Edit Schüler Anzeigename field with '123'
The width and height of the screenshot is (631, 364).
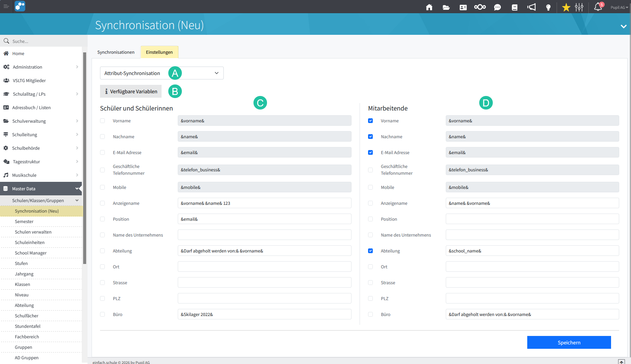[x=265, y=203]
